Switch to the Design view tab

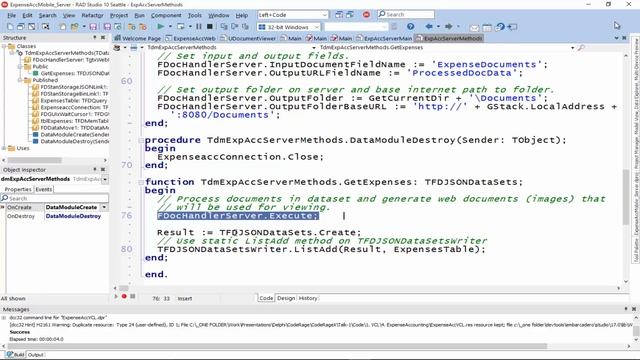coord(286,298)
